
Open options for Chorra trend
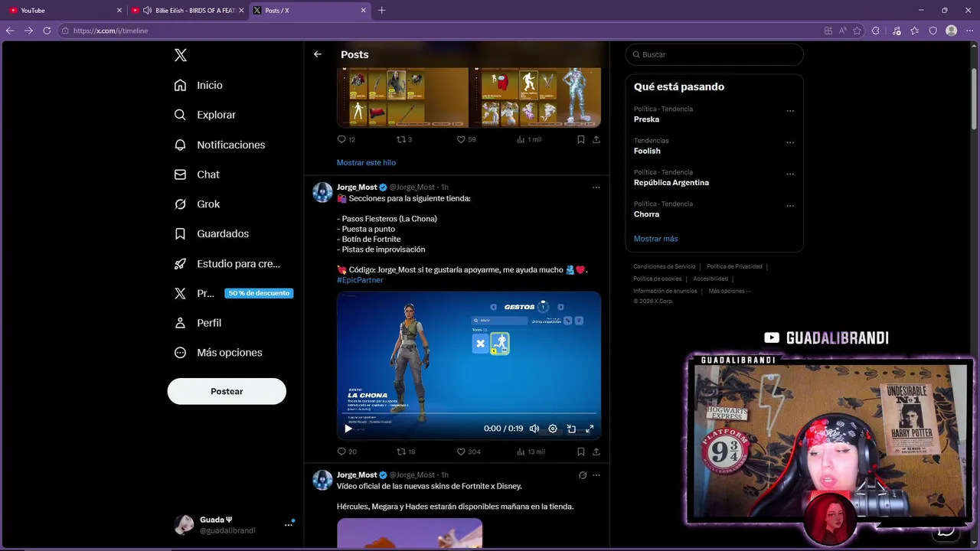[x=790, y=206]
